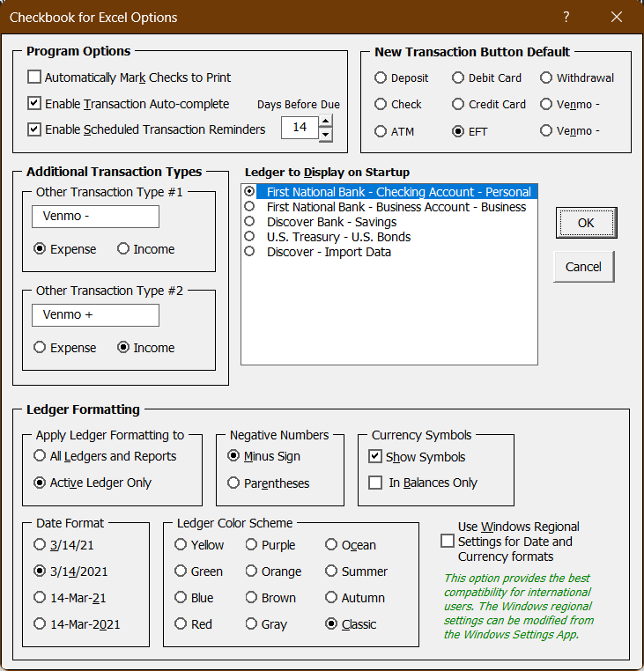The height and width of the screenshot is (671, 644).
Task: Choose Purple ledger color scheme
Action: click(251, 544)
